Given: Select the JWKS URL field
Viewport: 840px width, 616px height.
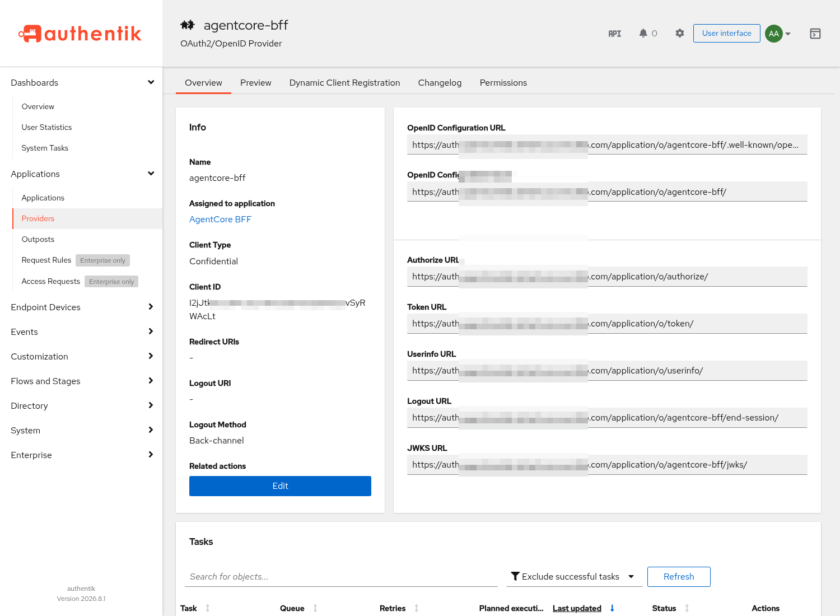Looking at the screenshot, I should [x=607, y=465].
